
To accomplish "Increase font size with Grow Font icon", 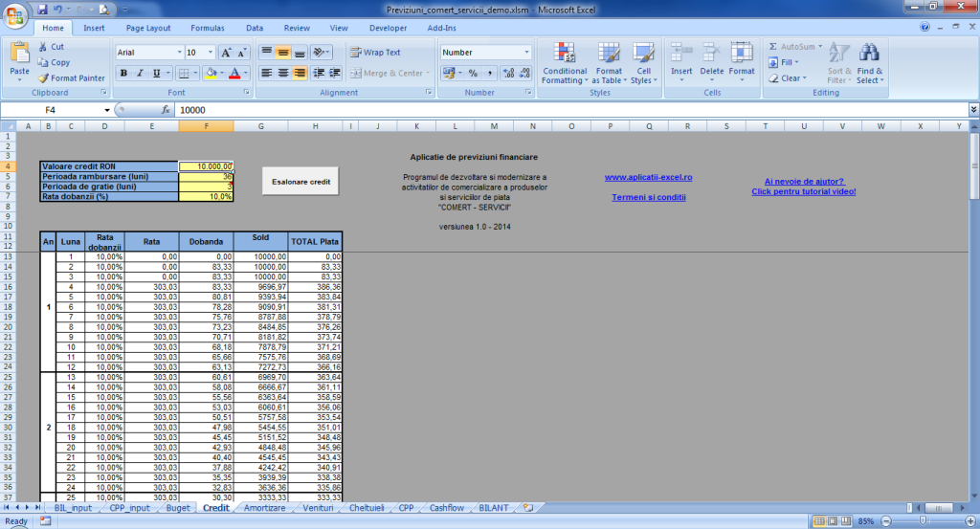I will 226,53.
